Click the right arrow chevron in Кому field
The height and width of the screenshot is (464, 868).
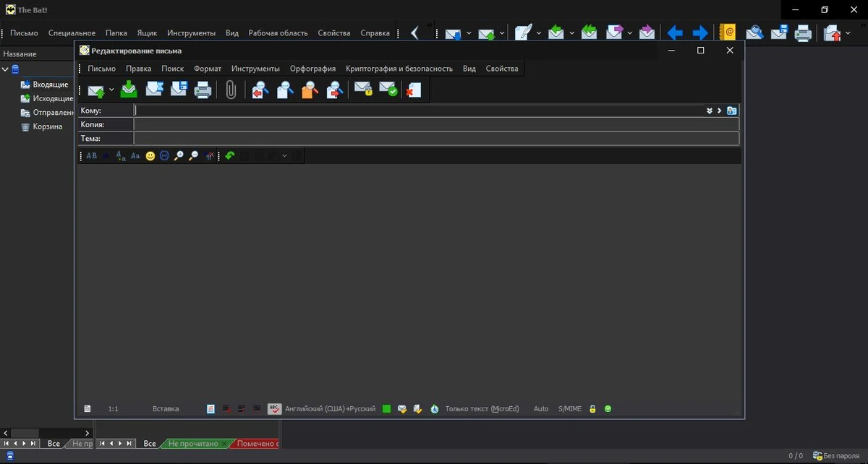coord(720,111)
